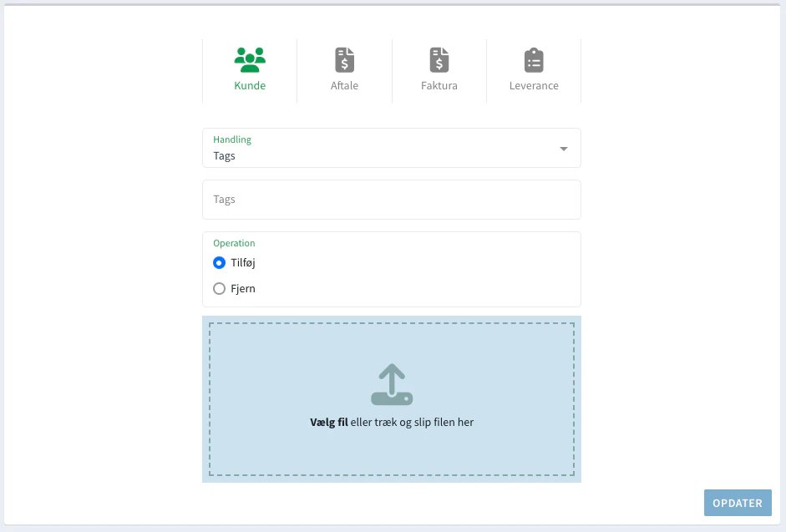Click the upload arrow icon
The height and width of the screenshot is (532, 786).
(x=392, y=384)
